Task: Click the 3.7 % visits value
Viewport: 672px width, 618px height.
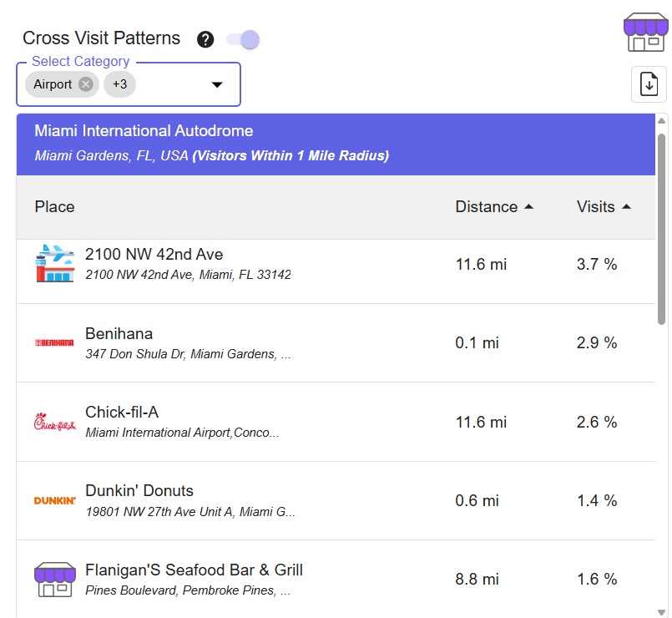Action: [x=597, y=264]
